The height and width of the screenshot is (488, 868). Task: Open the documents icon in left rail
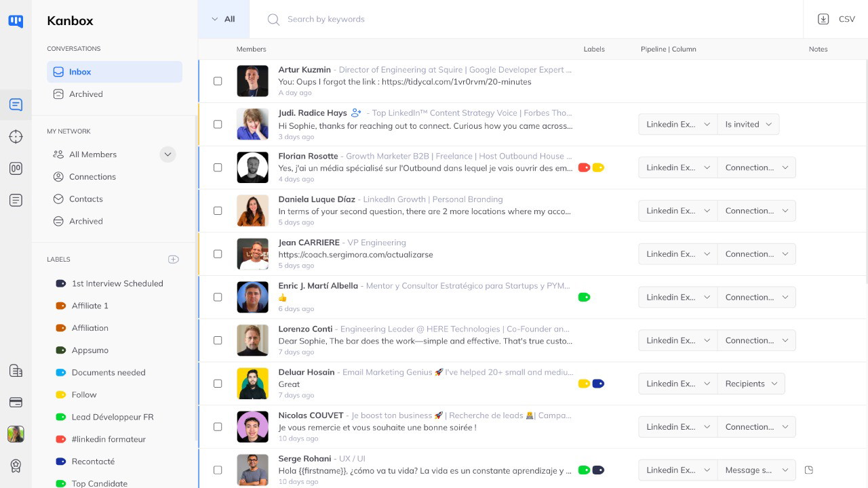pyautogui.click(x=16, y=371)
